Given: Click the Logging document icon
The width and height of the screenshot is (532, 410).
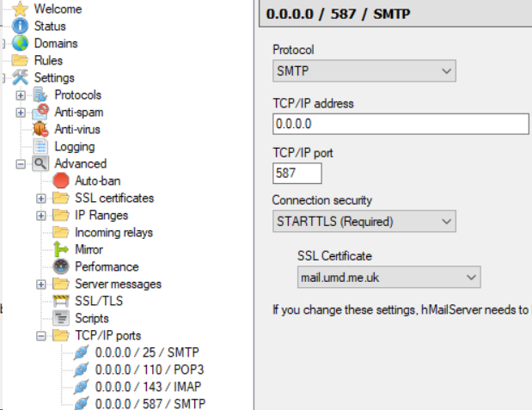Looking at the screenshot, I should (x=40, y=147).
